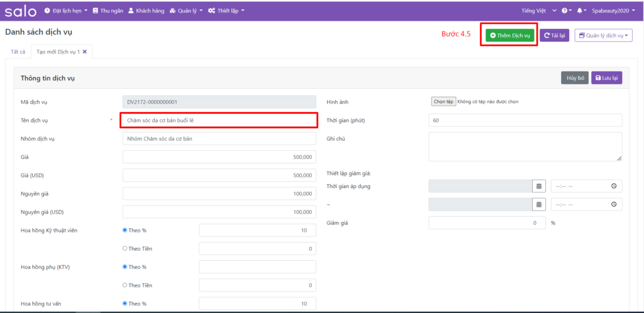The height and width of the screenshot is (313, 644).
Task: Click the help question mark icon
Action: [x=563, y=11]
